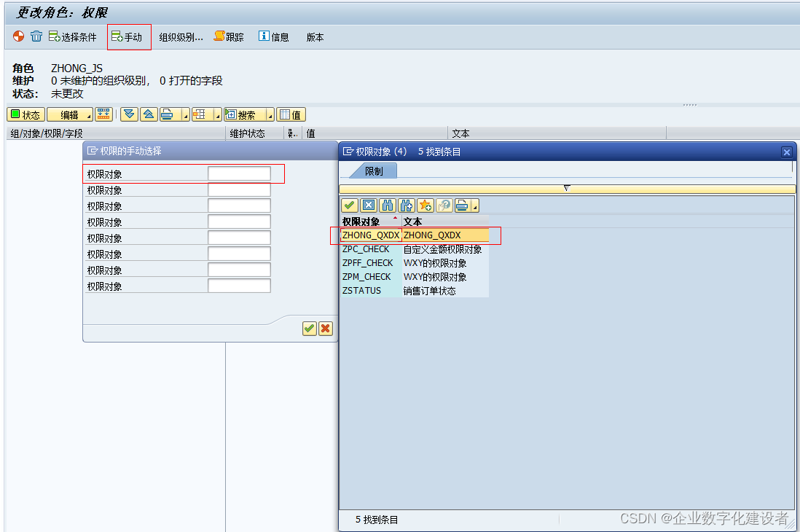Click the red X to cancel the selection dialog

(x=325, y=328)
